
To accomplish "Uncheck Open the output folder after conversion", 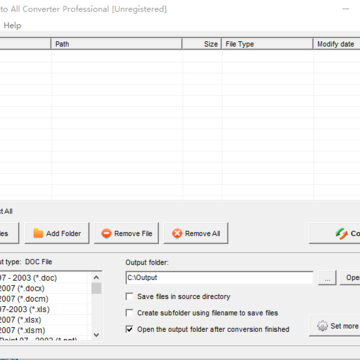I will (129, 329).
